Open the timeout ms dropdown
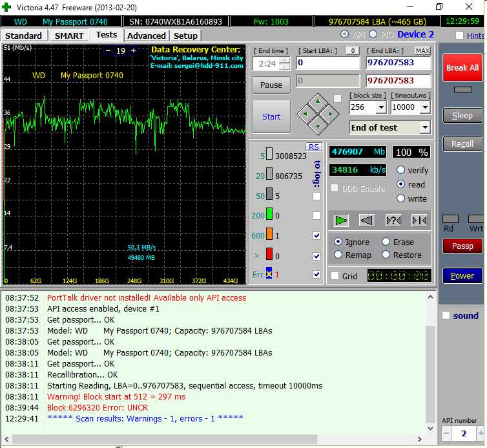 pyautogui.click(x=425, y=107)
